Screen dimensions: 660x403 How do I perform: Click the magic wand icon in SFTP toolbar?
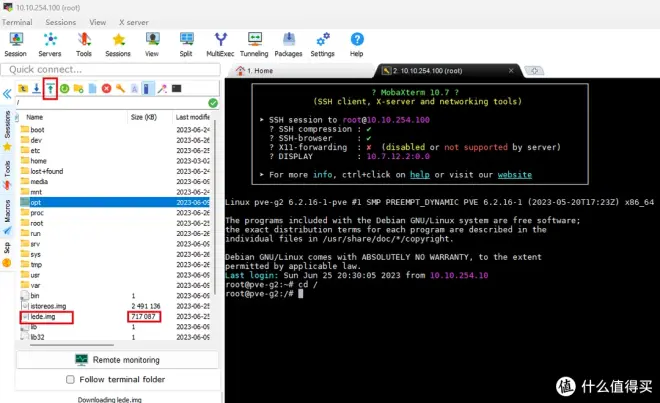point(162,88)
